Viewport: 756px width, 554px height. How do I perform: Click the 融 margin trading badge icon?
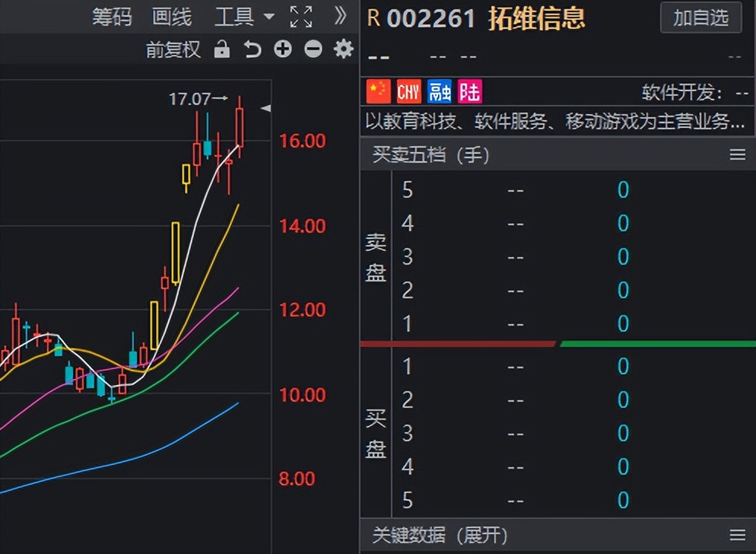tap(439, 91)
